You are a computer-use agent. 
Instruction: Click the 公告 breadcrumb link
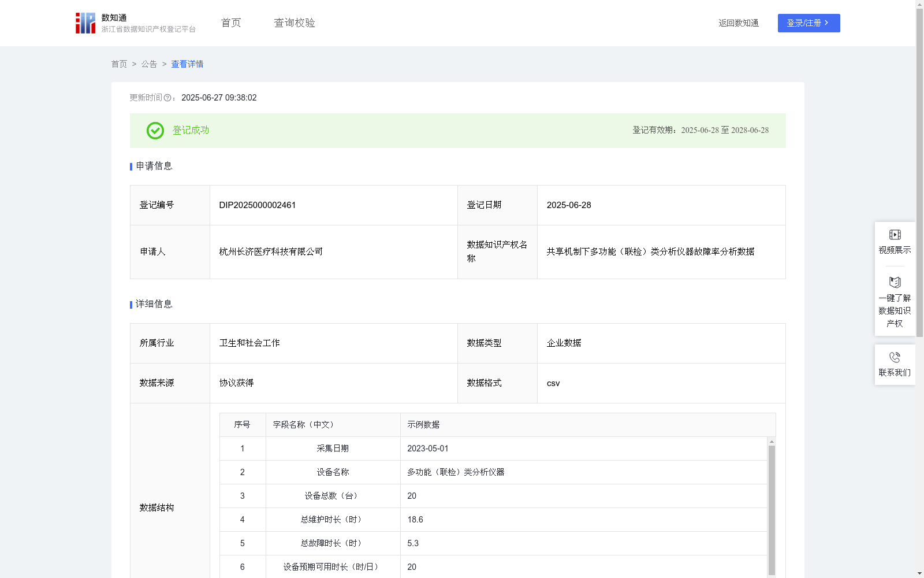click(x=149, y=64)
